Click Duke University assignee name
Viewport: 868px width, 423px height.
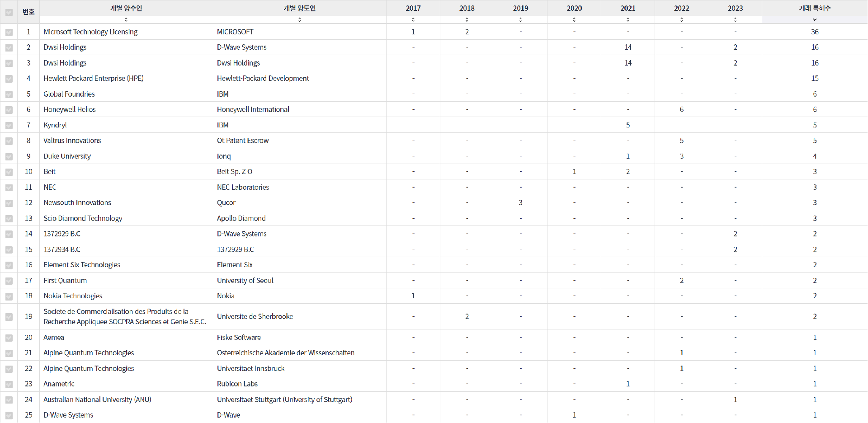click(67, 156)
